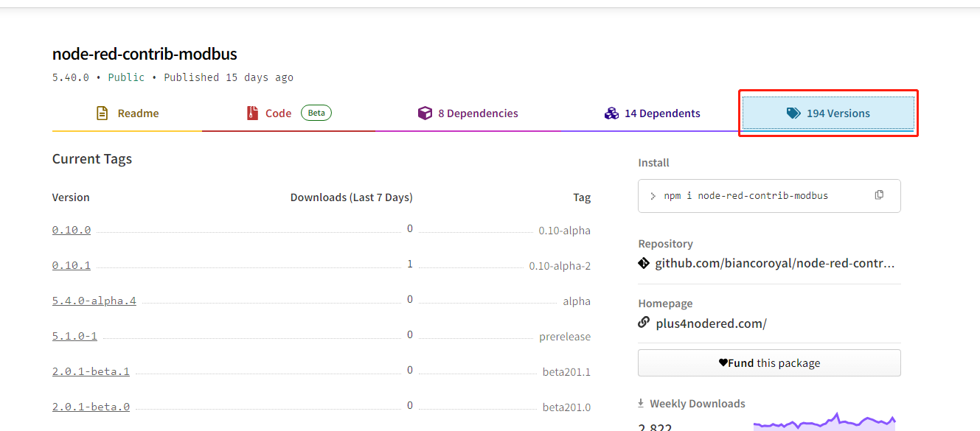980x431 pixels.
Task: Click the Code file icon
Action: [252, 113]
